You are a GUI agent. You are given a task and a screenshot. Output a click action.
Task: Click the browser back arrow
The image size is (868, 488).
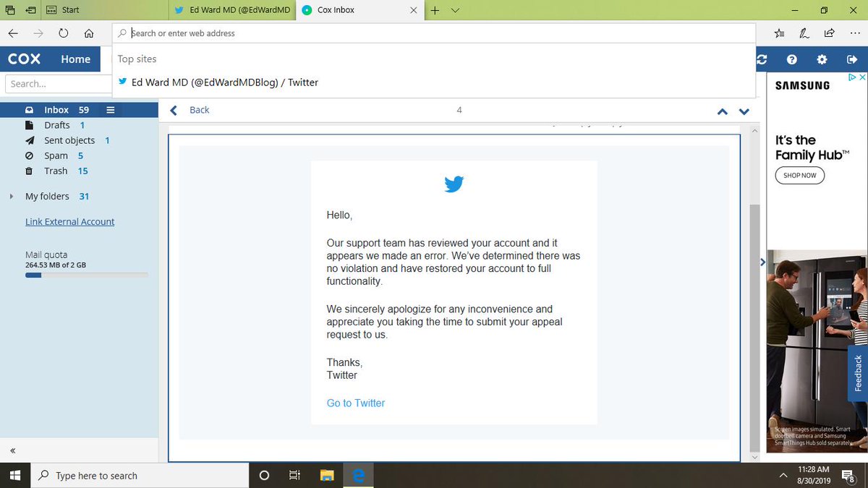point(13,33)
